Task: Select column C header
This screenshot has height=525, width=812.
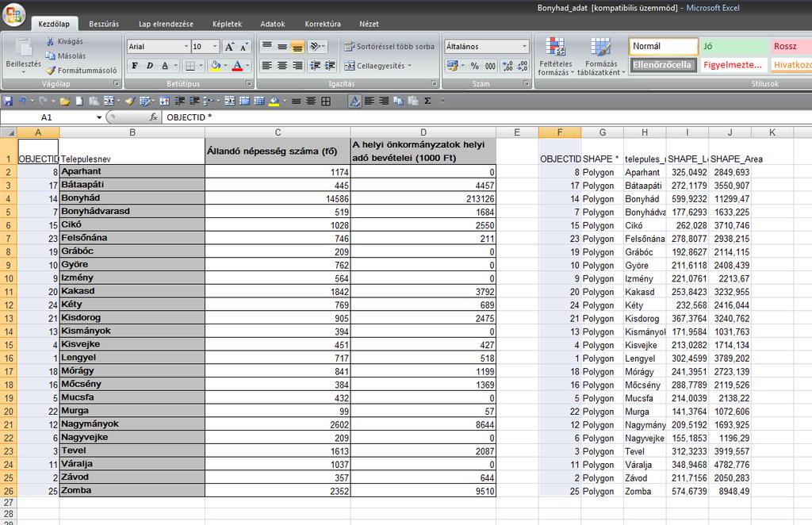Action: pyautogui.click(x=278, y=132)
